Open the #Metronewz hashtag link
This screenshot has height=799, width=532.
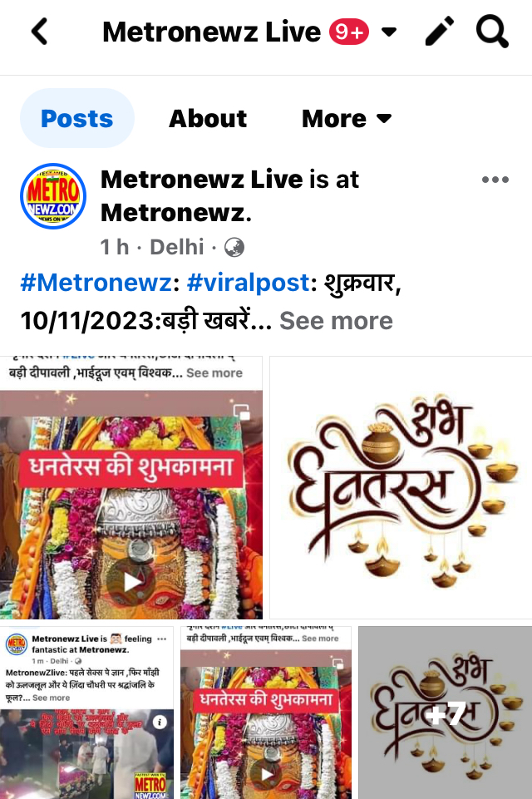96,283
